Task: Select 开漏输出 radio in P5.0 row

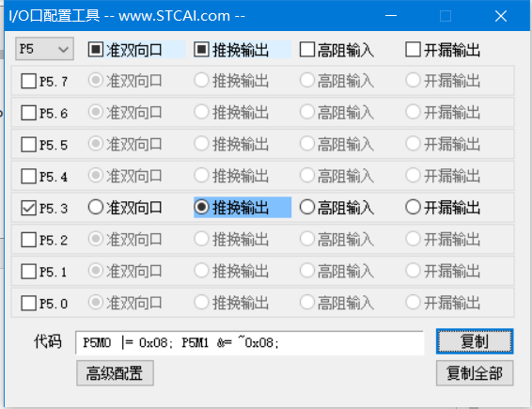Action: [x=413, y=303]
